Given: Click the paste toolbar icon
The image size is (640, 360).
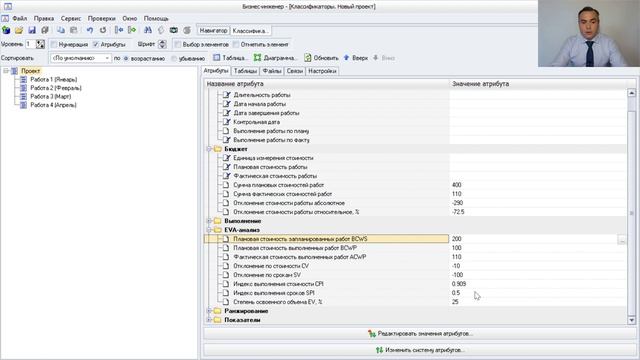Looking at the screenshot, I should pyautogui.click(x=73, y=30).
